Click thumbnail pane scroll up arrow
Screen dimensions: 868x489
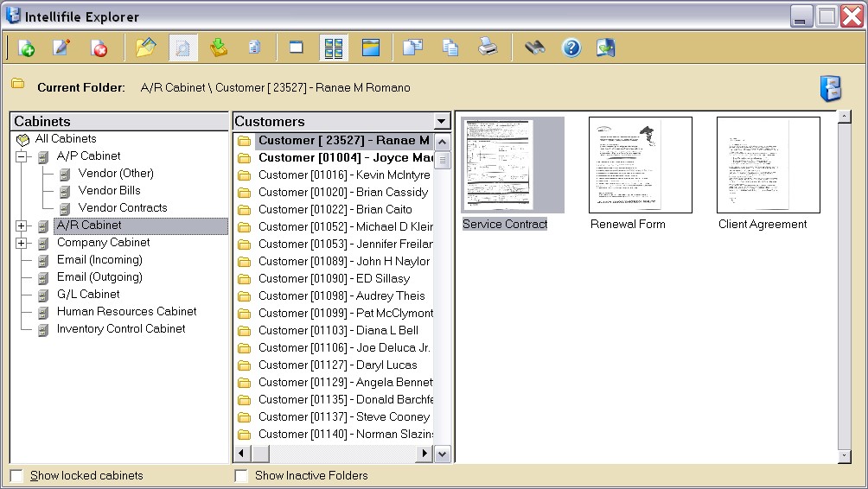(844, 116)
